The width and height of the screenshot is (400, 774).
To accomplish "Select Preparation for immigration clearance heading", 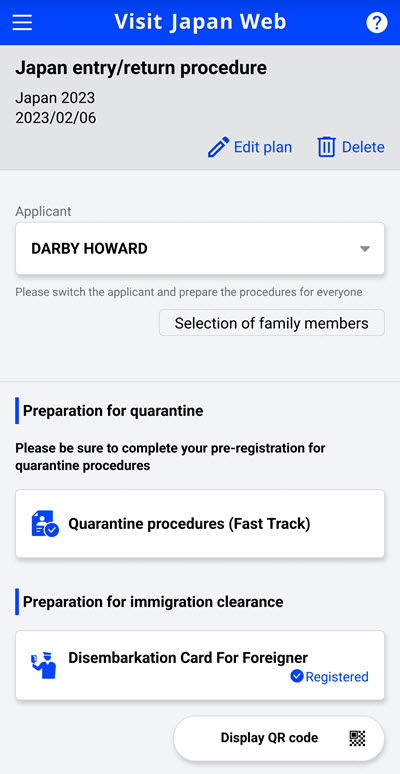I will click(x=153, y=602).
